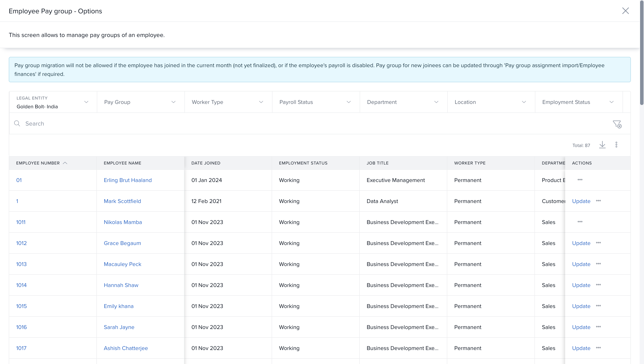Image resolution: width=644 pixels, height=364 pixels.
Task: Open more actions menu for Mark Scottfield
Action: tap(598, 201)
